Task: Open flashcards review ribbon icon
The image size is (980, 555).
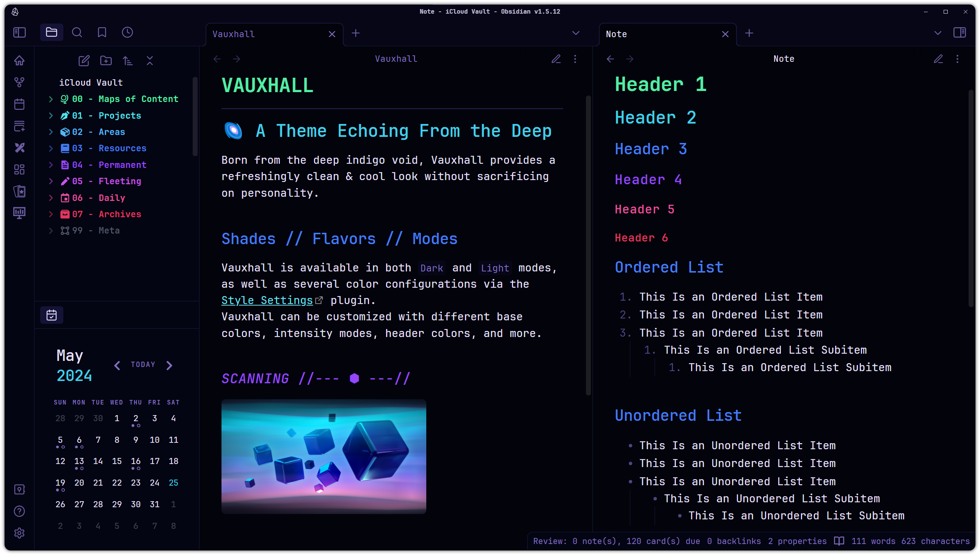Action: point(19,191)
